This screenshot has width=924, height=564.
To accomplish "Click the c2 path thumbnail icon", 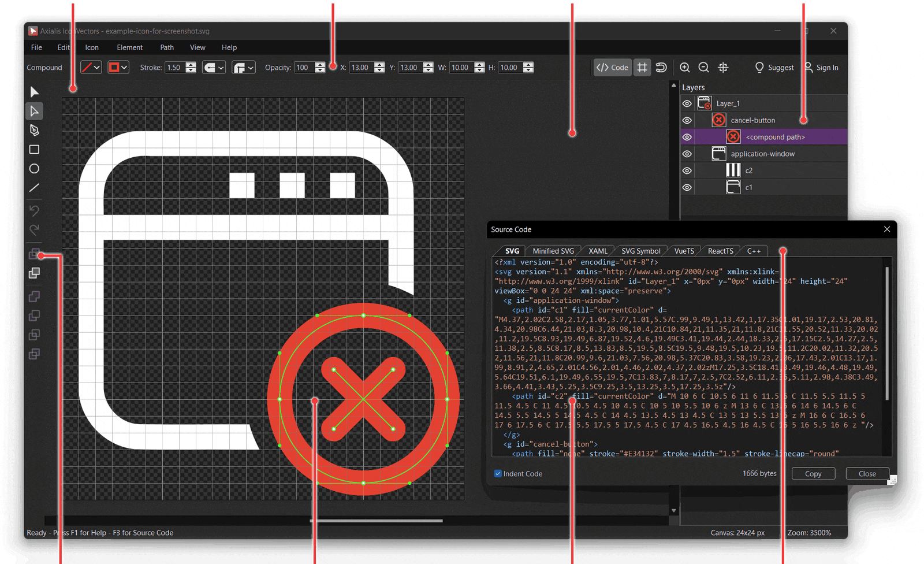I will (733, 170).
